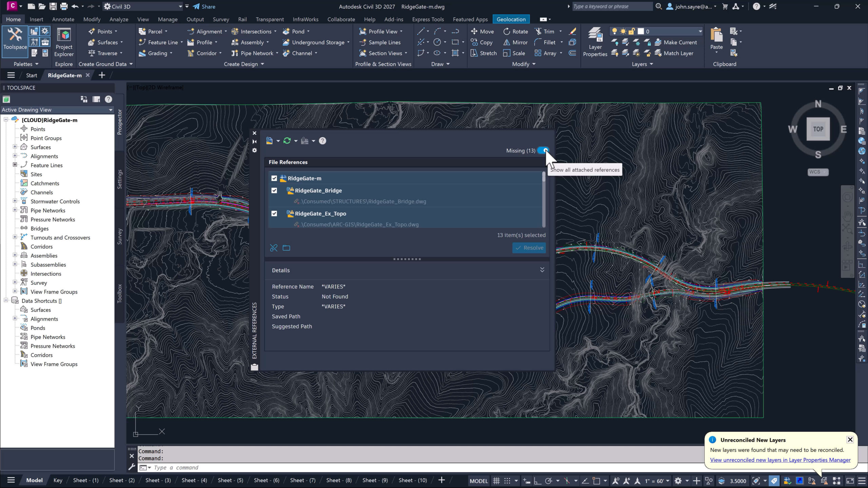Screen dimensions: 868x488
Task: Open the Toolbox tab of Toolspace
Action: pos(119,293)
